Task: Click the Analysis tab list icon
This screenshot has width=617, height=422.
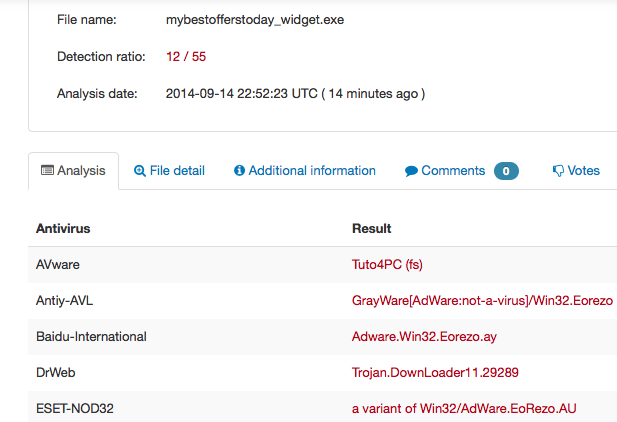Action: click(x=48, y=170)
